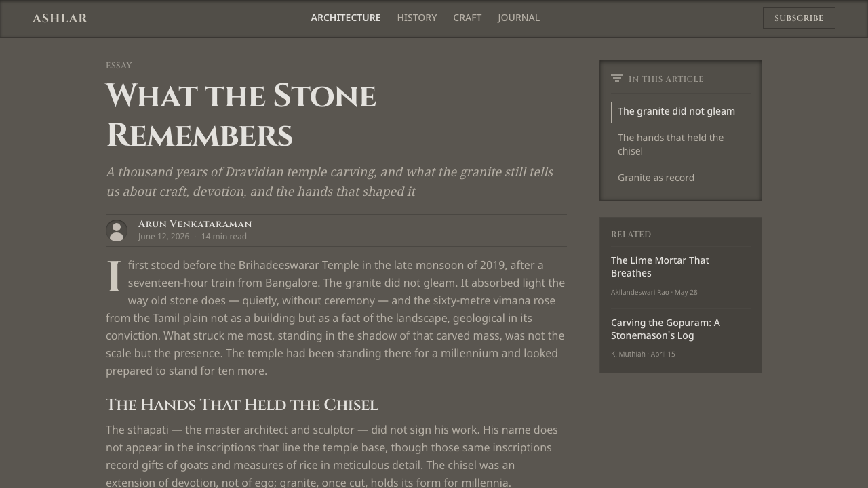
Task: Open the Craft nav link
Action: pyautogui.click(x=467, y=18)
